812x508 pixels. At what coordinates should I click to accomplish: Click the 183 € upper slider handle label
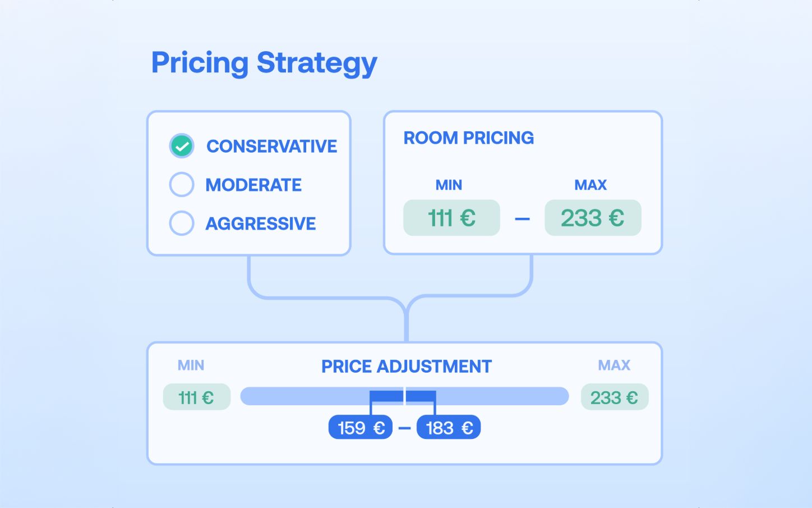click(449, 428)
